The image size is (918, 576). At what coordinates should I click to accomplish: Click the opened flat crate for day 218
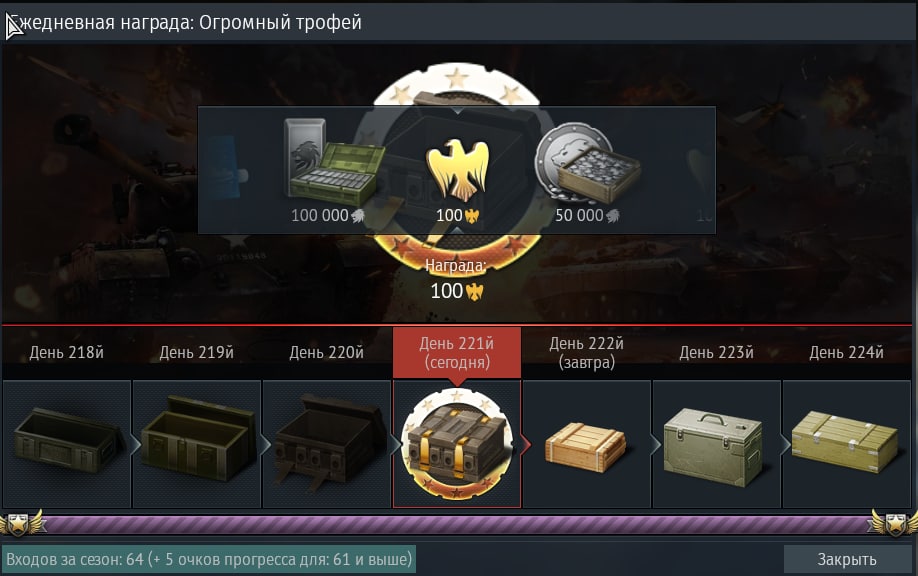click(67, 440)
